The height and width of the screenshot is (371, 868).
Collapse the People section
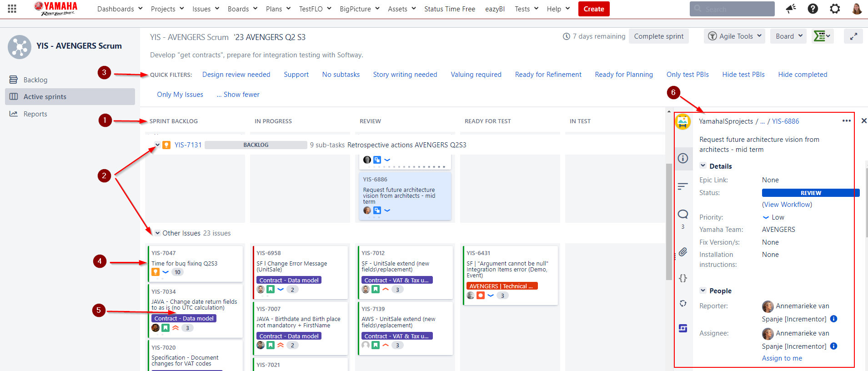pyautogui.click(x=703, y=291)
